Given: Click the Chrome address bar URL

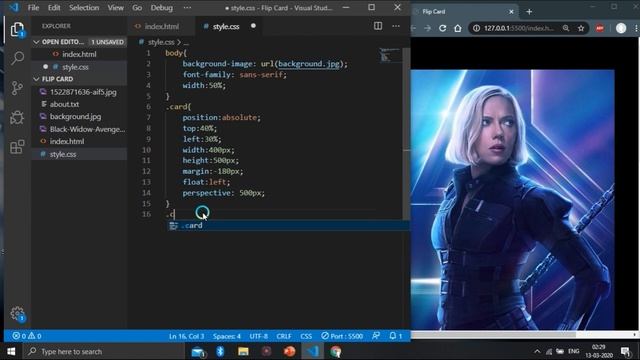Looking at the screenshot, I should (x=519, y=28).
